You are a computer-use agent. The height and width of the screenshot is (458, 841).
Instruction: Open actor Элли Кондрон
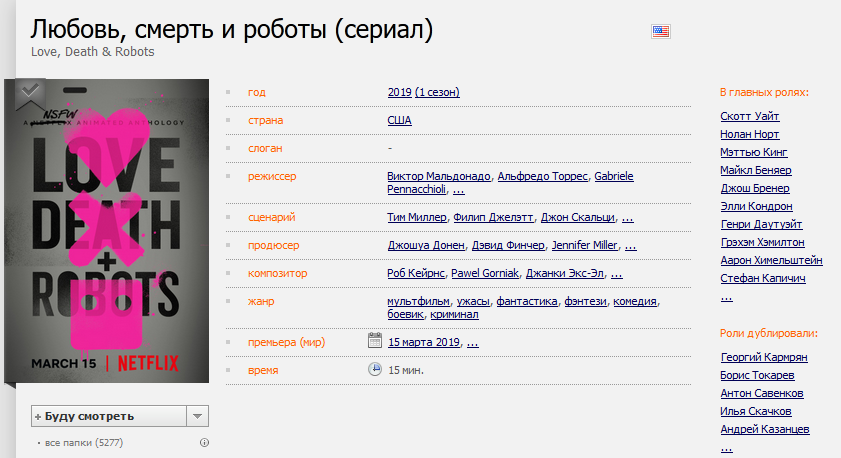click(756, 206)
